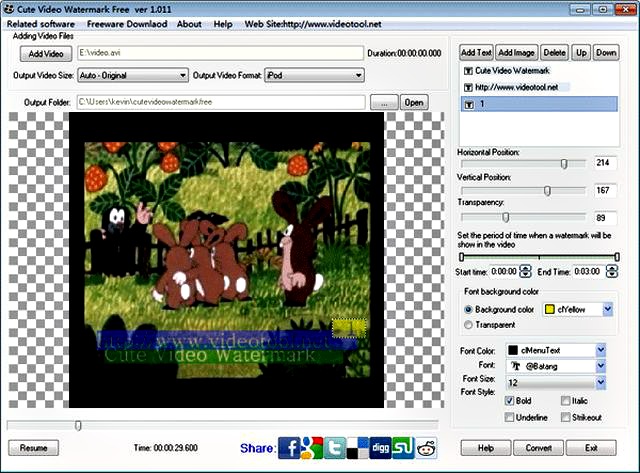The image size is (640, 473).
Task: Click the black font color swatch
Action: [513, 350]
